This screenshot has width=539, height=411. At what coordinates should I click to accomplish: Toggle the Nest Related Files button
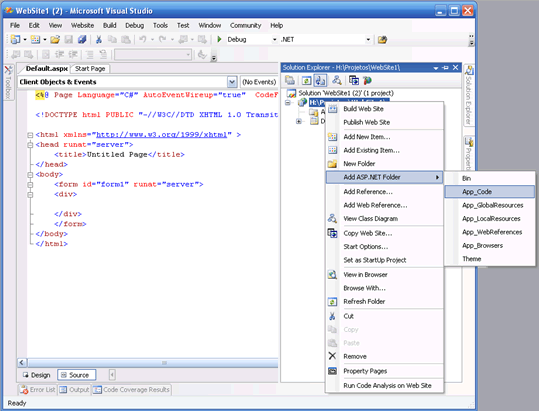tap(320, 80)
